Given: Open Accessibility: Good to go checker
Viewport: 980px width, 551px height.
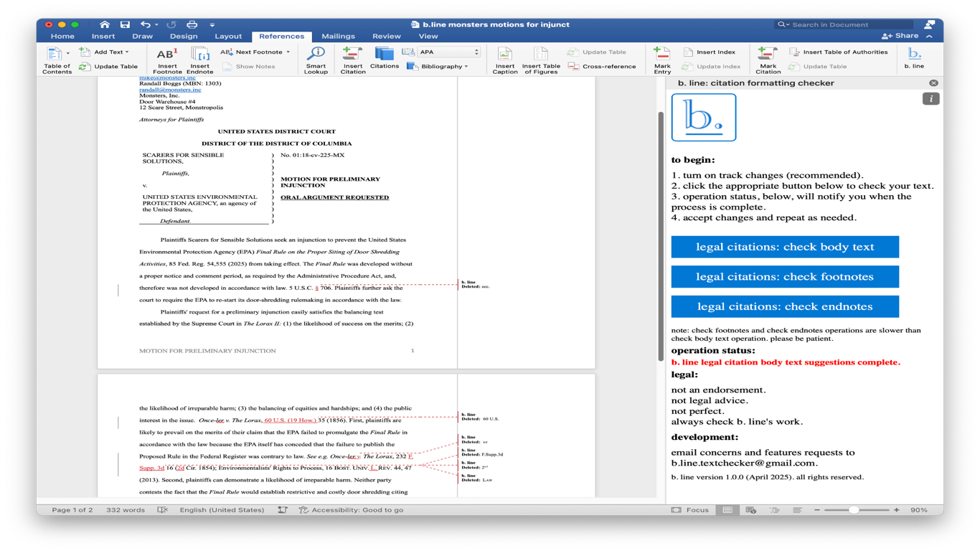Looking at the screenshot, I should pyautogui.click(x=352, y=510).
